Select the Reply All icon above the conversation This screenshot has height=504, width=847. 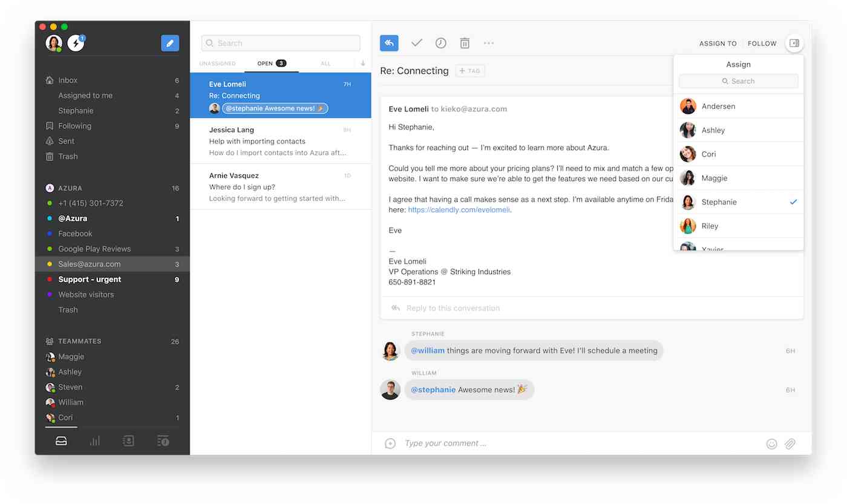[389, 43]
